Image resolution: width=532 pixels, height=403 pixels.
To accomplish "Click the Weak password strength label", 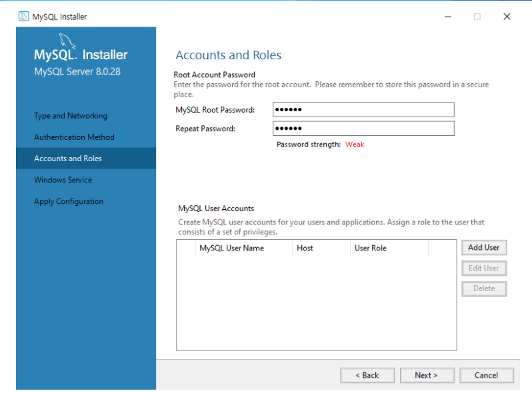I will pyautogui.click(x=355, y=145).
